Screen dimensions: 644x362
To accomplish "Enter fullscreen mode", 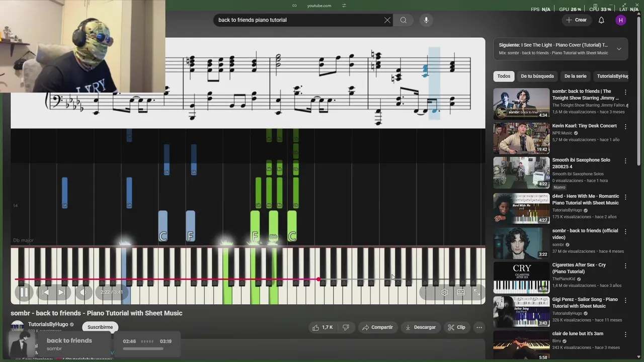I will tap(476, 292).
